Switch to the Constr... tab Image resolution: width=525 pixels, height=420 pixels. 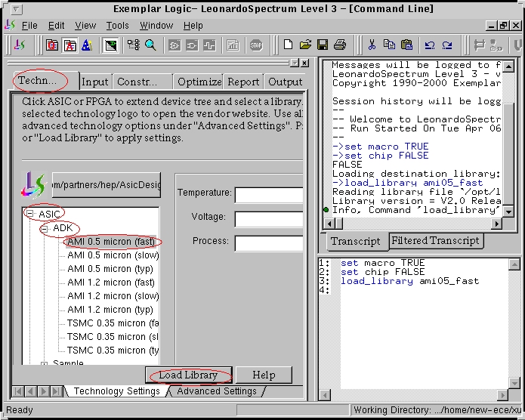point(142,82)
